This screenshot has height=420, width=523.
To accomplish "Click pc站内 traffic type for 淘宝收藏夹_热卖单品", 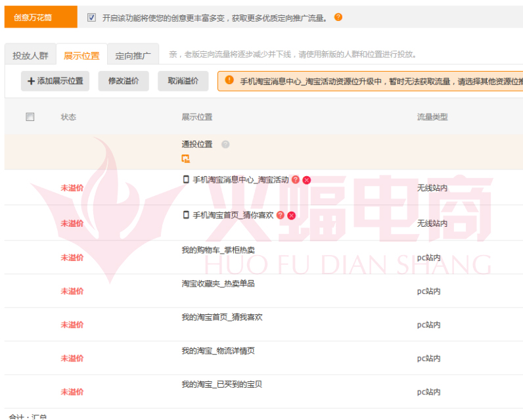I will click(429, 292).
